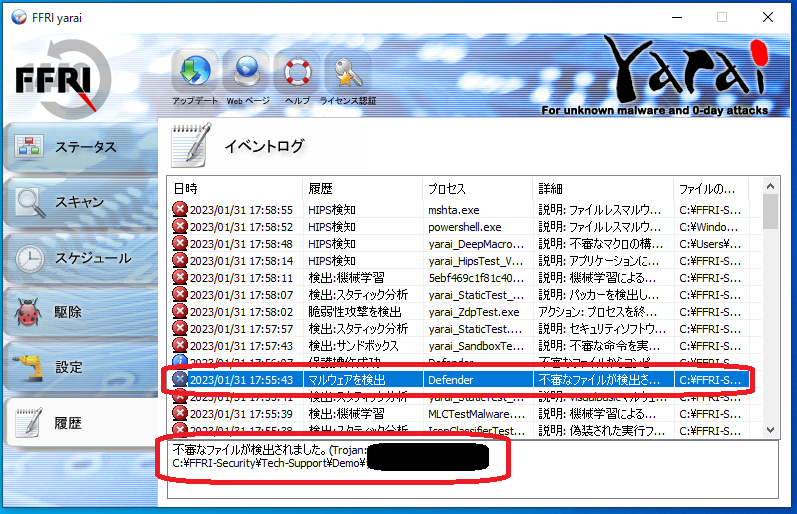Click the error icon on the 17:58:48 row

click(179, 243)
